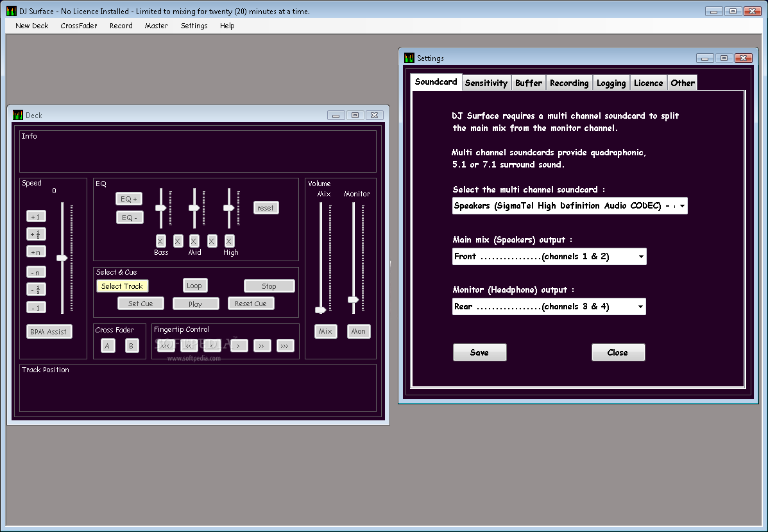Click the Monitor volume slider handle
Viewport: 768px width, 532px height.
tap(353, 299)
